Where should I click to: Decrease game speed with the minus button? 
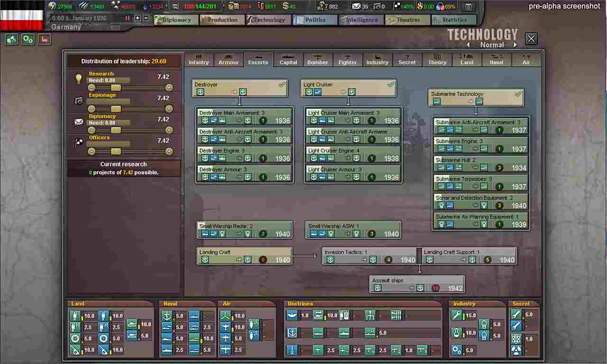pyautogui.click(x=146, y=18)
